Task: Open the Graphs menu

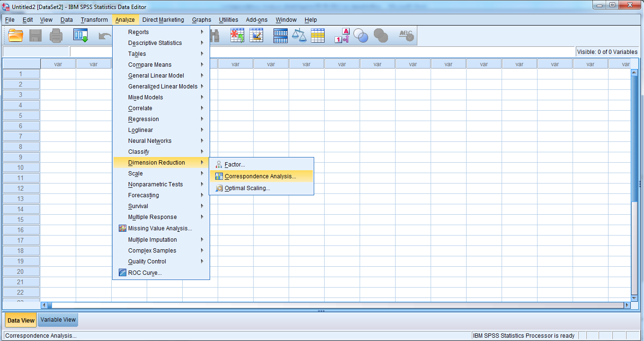Action: (x=202, y=20)
